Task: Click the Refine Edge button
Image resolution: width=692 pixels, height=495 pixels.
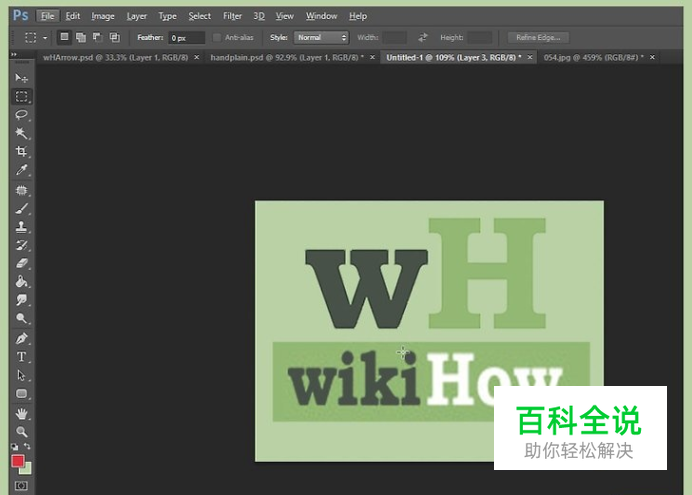Action: 538,38
